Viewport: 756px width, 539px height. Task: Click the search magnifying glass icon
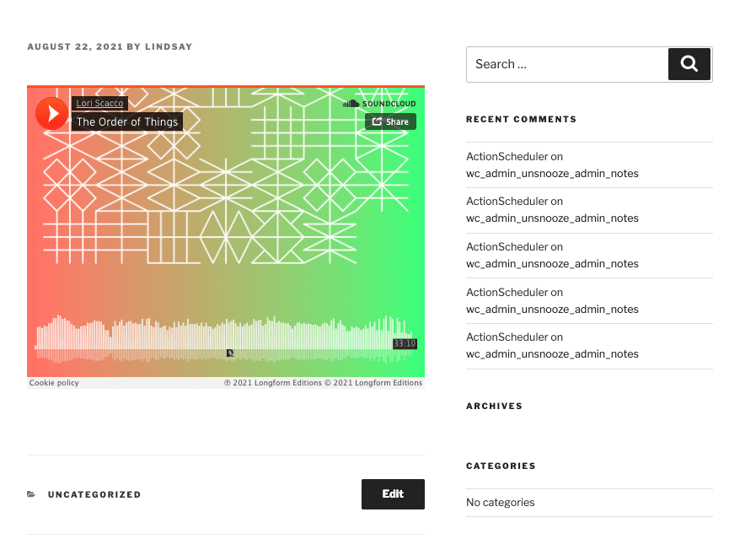(x=689, y=63)
